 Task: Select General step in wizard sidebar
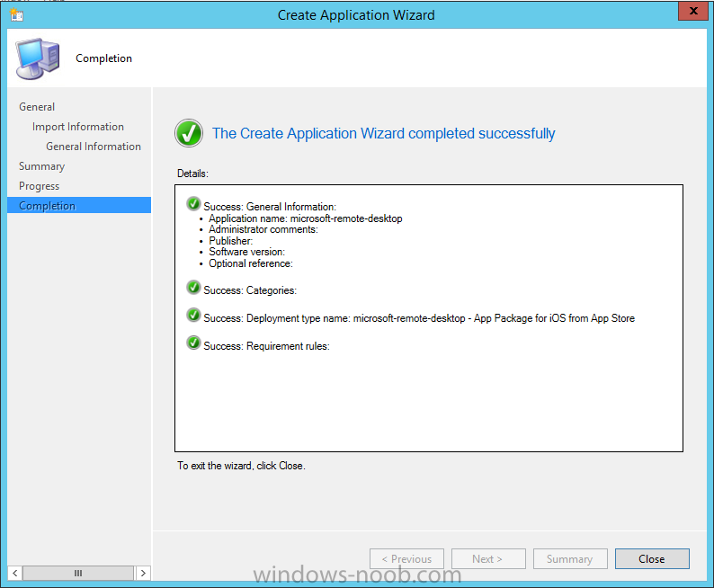[x=37, y=107]
